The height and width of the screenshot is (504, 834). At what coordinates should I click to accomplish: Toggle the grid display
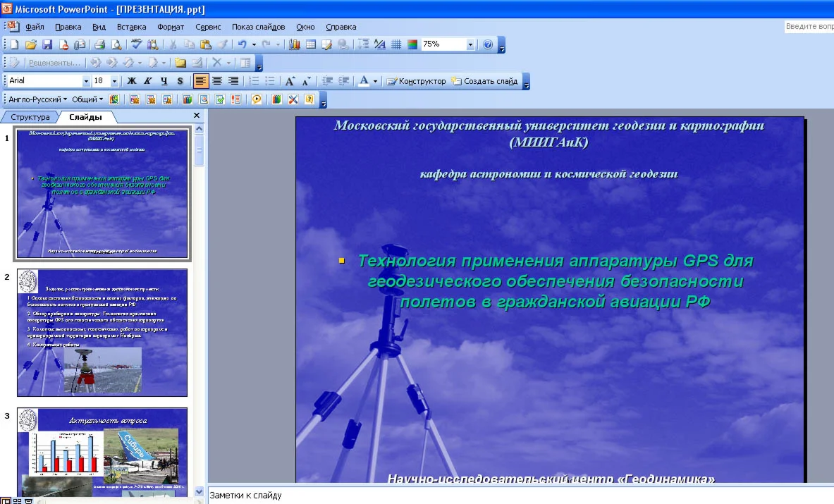coord(396,44)
